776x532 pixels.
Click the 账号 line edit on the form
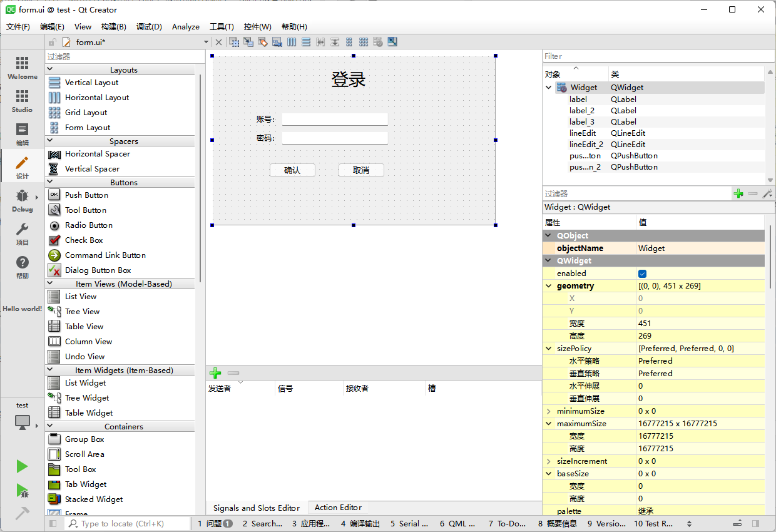(x=335, y=120)
